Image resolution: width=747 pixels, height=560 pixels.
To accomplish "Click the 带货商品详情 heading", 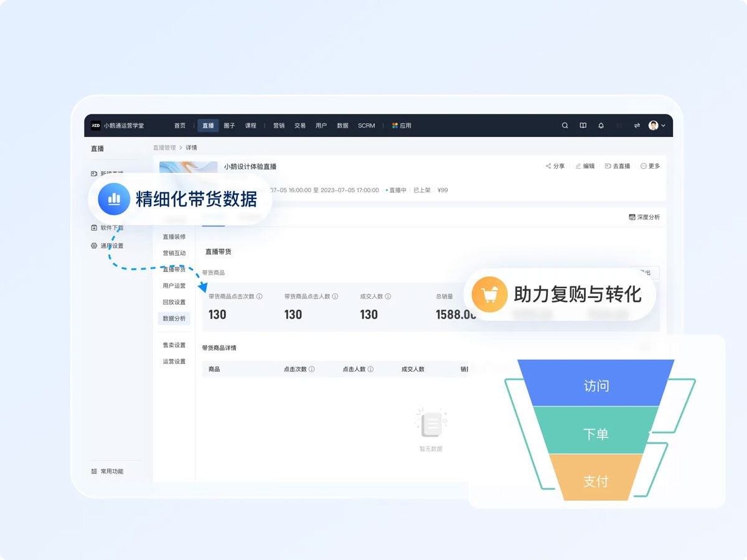I will (x=219, y=348).
